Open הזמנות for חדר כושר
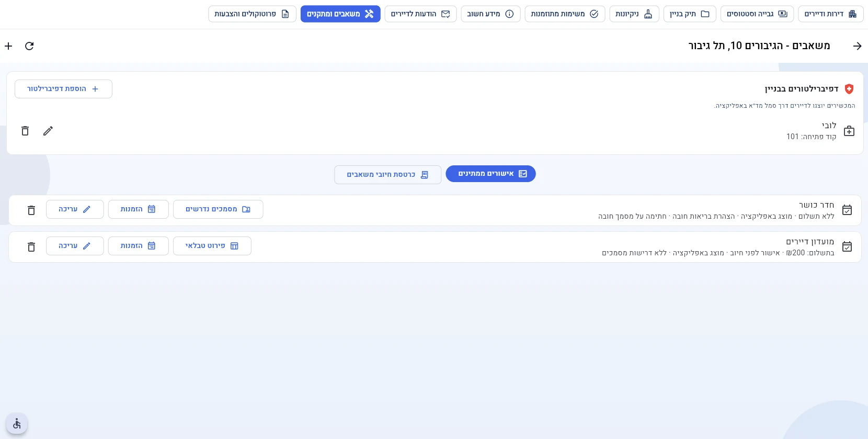 (138, 209)
